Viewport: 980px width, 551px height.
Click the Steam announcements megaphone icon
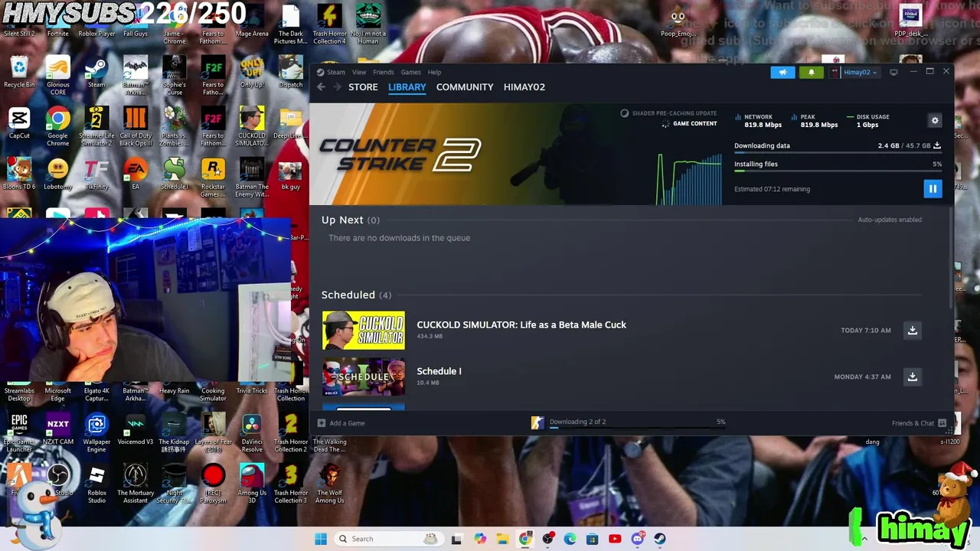tap(782, 72)
